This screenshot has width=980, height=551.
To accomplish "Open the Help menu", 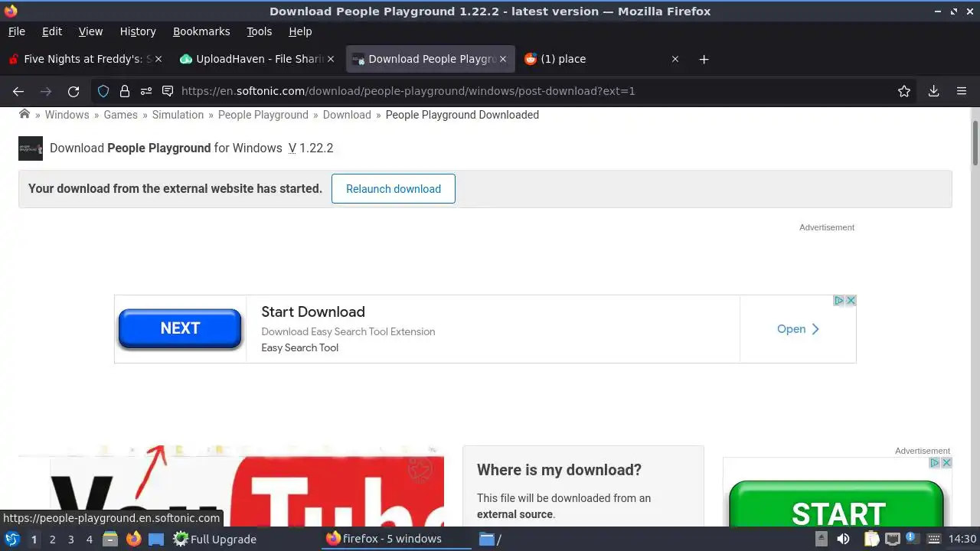I will point(300,31).
